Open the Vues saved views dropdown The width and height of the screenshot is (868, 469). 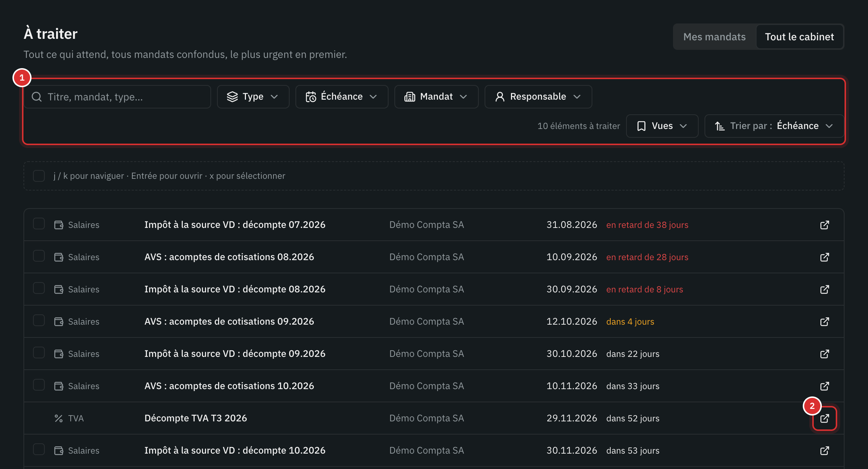662,126
